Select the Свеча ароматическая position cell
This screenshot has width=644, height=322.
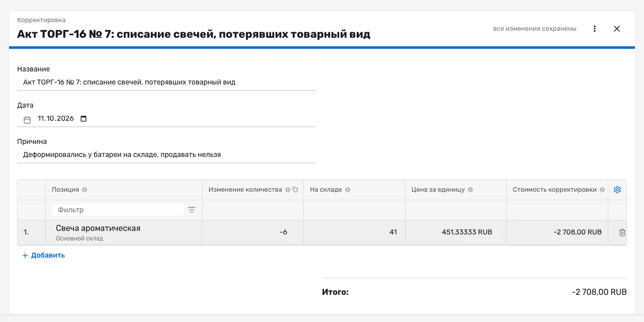point(124,232)
